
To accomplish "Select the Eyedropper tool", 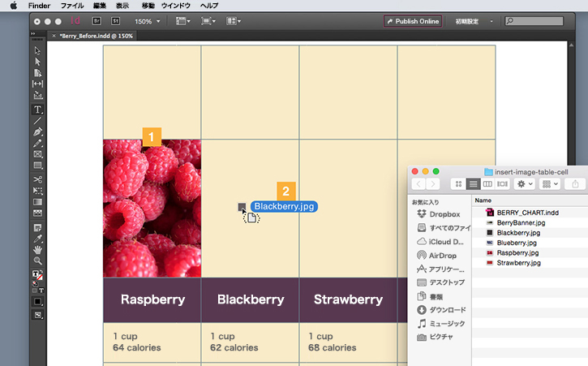I will (37, 239).
